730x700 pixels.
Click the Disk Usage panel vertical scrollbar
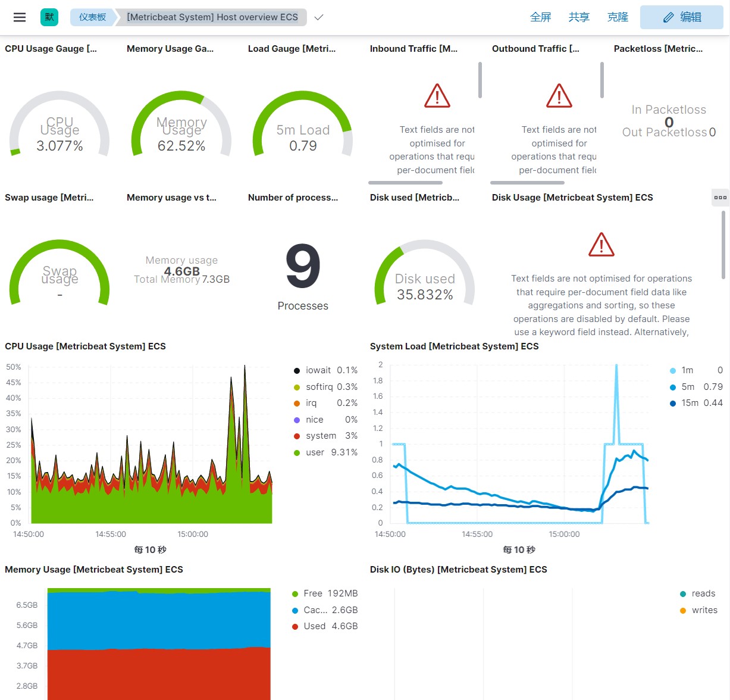tap(723, 244)
